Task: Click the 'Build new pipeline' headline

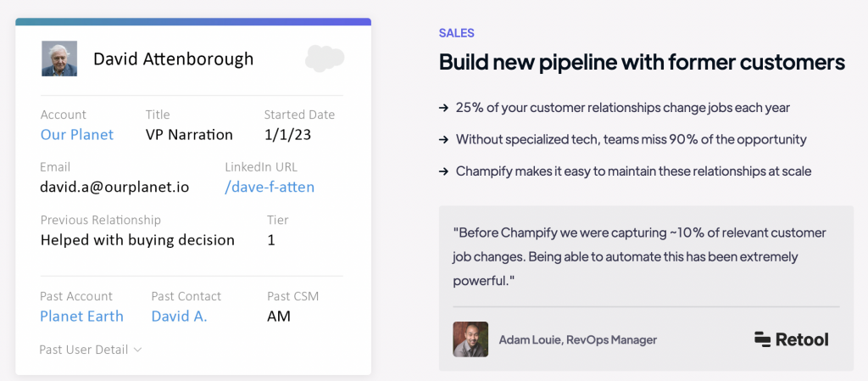Action: click(643, 63)
